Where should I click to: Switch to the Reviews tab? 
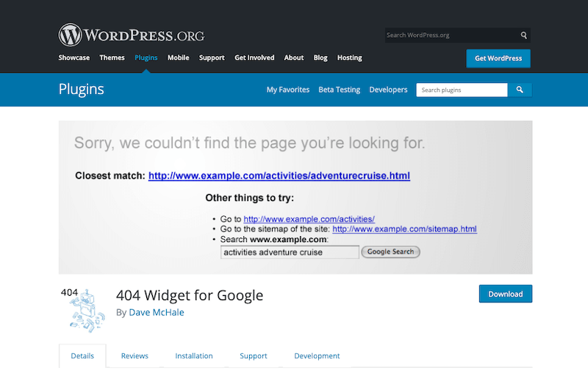(135, 356)
